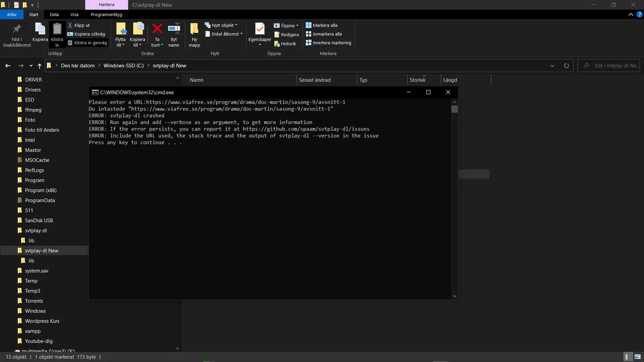The image size is (644, 362).
Task: Open the Öppna dropdown
Action: (286, 25)
